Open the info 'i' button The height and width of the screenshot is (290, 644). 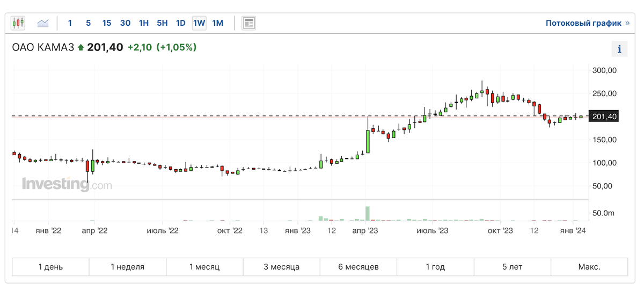click(619, 49)
